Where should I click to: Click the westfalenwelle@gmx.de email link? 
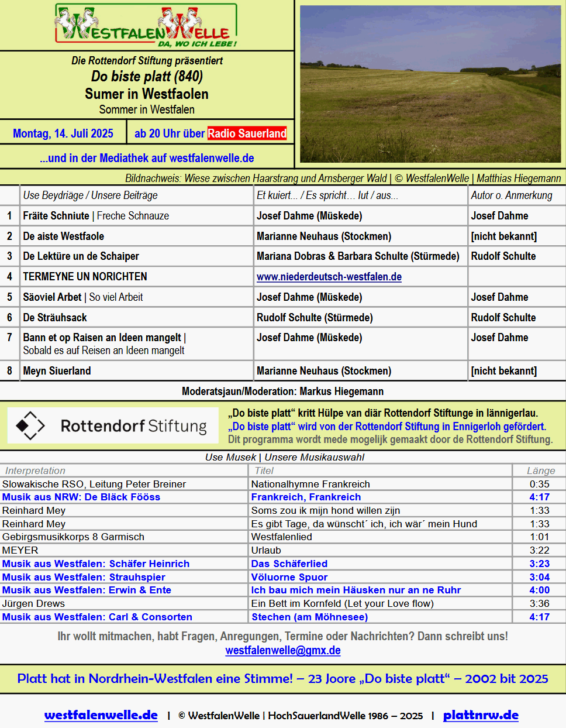[283, 650]
